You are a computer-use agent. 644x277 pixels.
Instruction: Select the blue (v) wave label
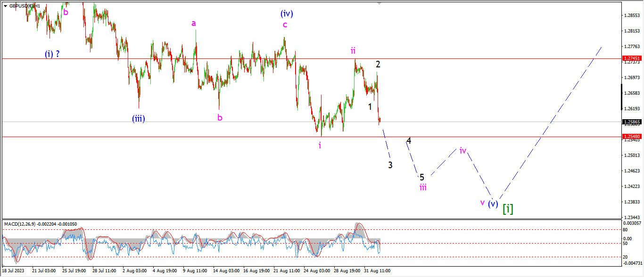pyautogui.click(x=493, y=204)
